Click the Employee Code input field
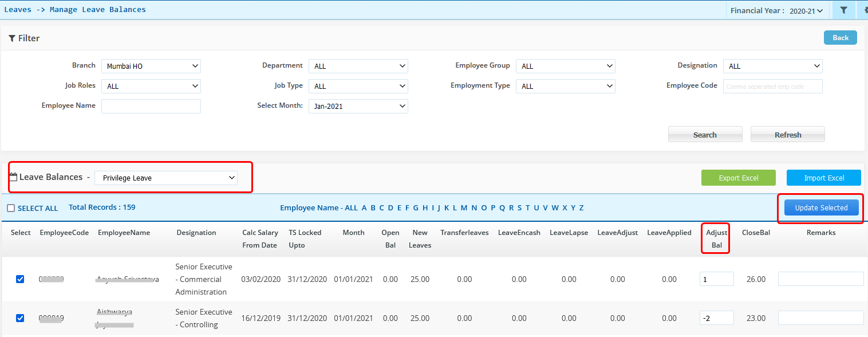Viewport: 868px width, 337px height. coord(773,86)
